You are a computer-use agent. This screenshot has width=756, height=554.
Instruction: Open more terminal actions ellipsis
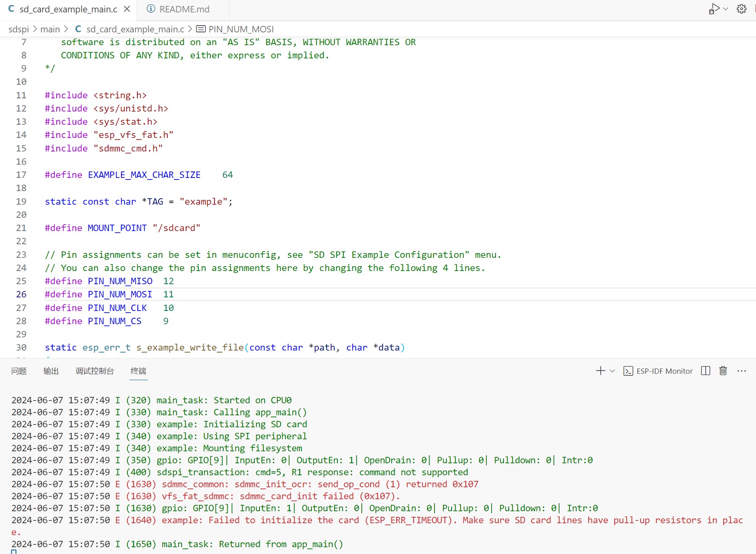tap(742, 371)
